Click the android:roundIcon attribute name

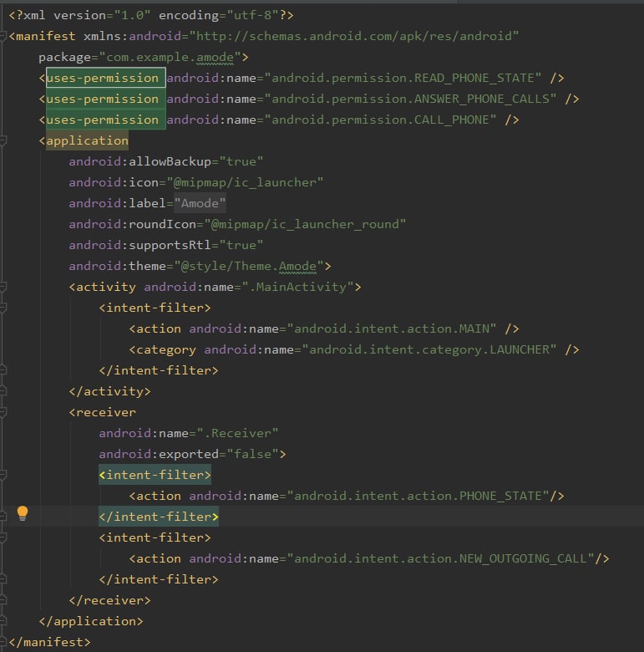tap(132, 224)
